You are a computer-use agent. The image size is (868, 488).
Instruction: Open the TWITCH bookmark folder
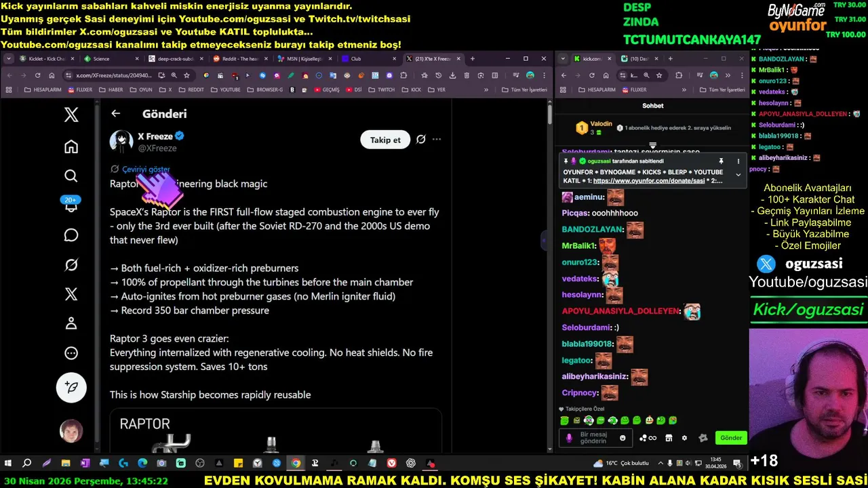(381, 89)
